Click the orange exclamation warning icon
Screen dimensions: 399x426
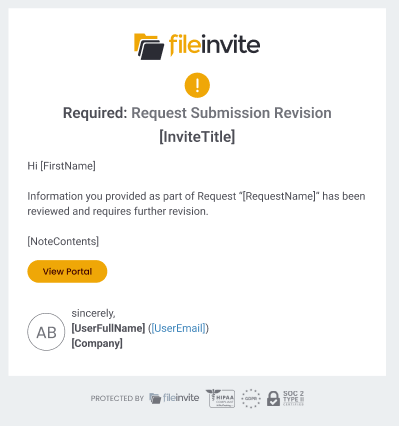click(x=197, y=85)
